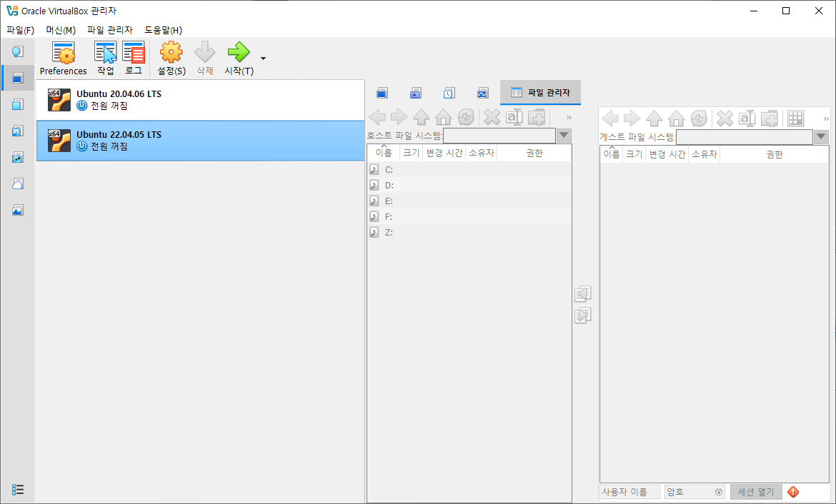Copy to host with upper transfer arrow
The image size is (836, 504).
(583, 293)
